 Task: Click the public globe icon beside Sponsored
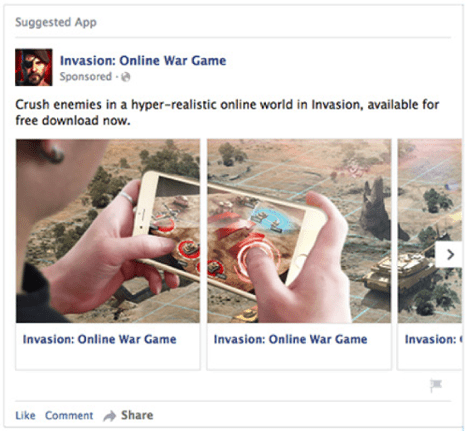[126, 77]
